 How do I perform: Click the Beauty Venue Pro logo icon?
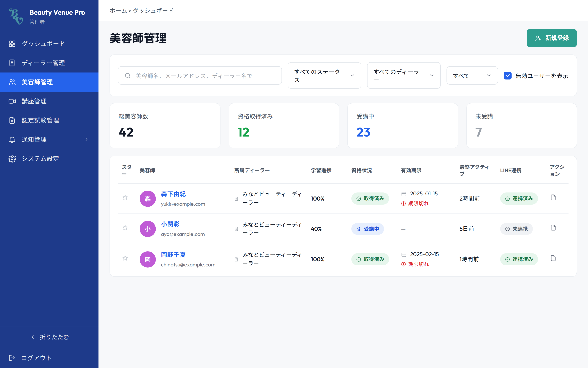(16, 17)
